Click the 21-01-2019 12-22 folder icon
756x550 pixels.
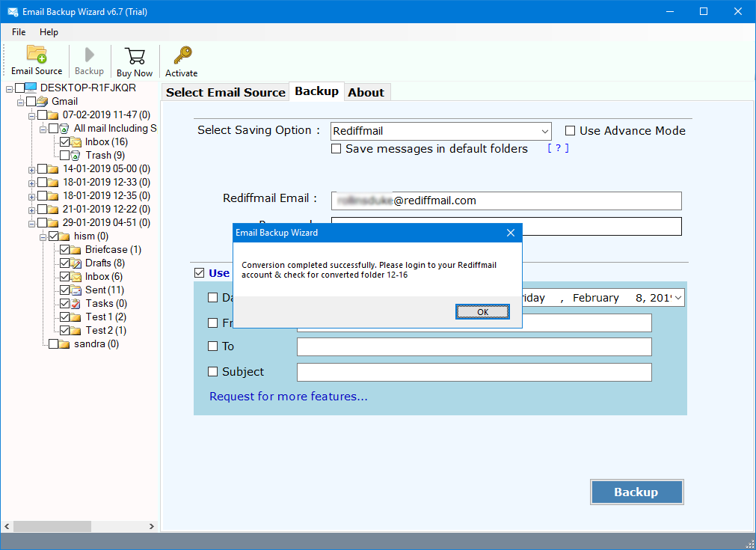point(53,210)
